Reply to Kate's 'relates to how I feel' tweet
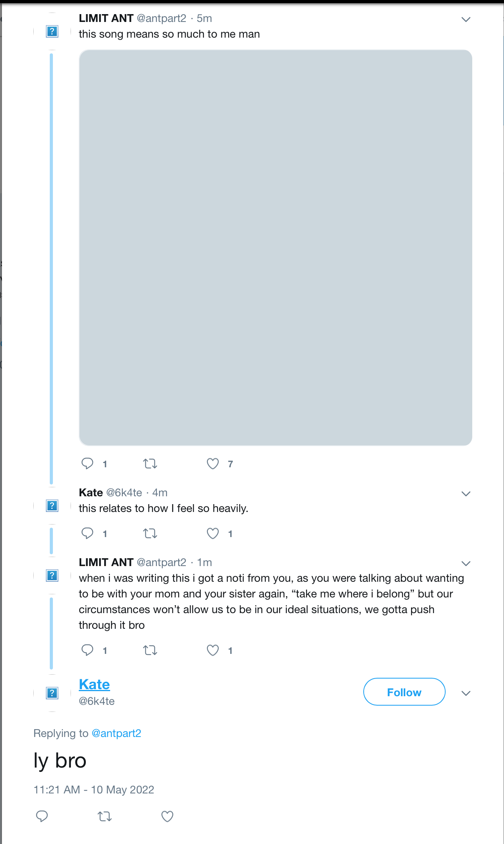This screenshot has width=504, height=844. coord(87,533)
